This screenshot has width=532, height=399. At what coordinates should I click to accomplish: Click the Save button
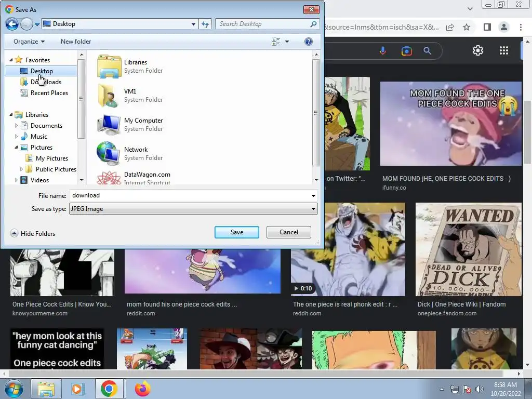point(237,232)
